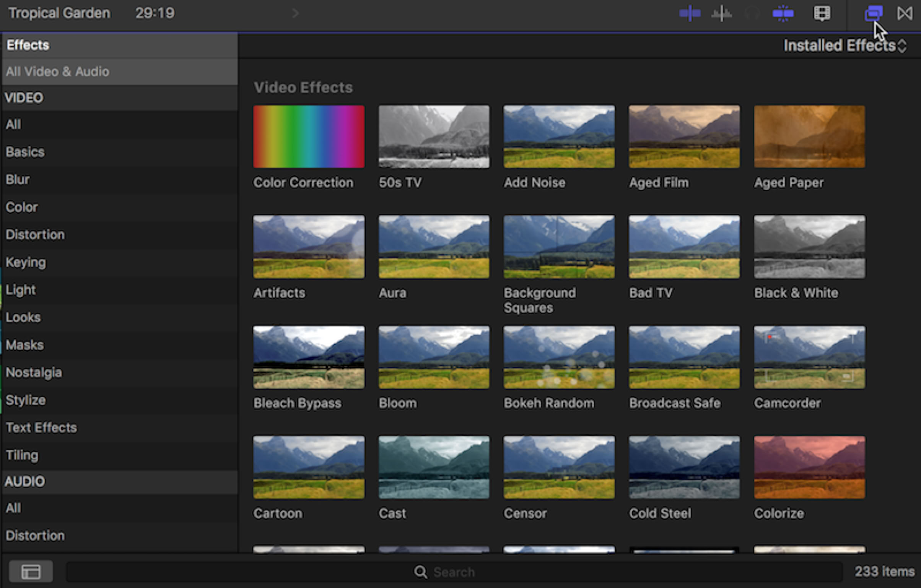Toggle snapping icon in timeline toolbar
921x588 pixels.
click(783, 14)
